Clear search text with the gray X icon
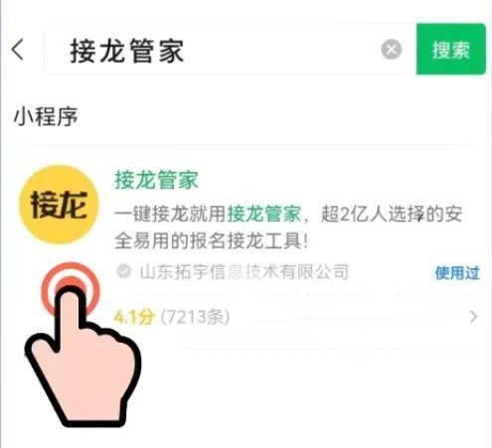Viewport: 492px width, 448px height. point(392,50)
